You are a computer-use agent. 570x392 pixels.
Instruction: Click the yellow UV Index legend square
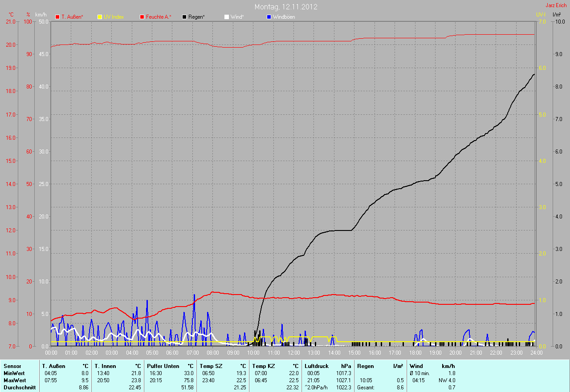100,17
